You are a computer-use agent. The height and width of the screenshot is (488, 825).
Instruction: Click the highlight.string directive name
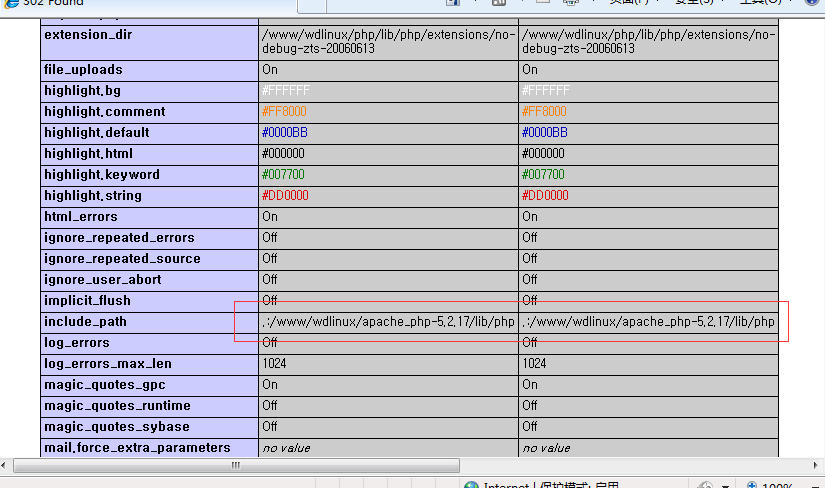(x=93, y=196)
